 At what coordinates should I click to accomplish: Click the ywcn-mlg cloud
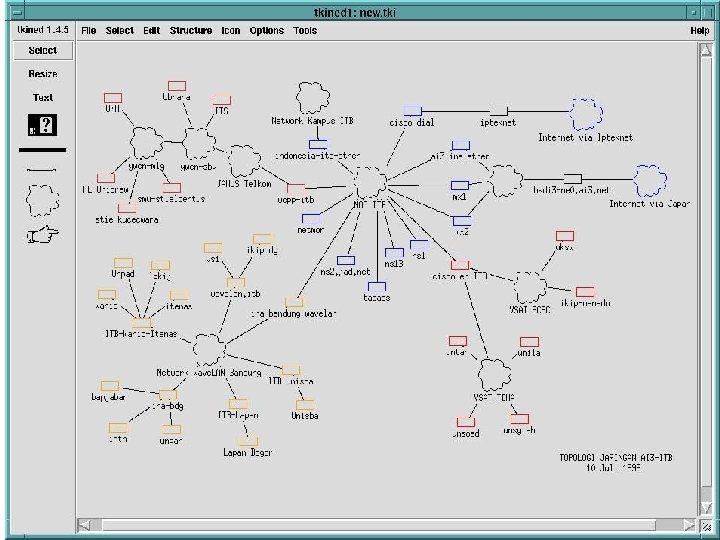click(x=146, y=143)
